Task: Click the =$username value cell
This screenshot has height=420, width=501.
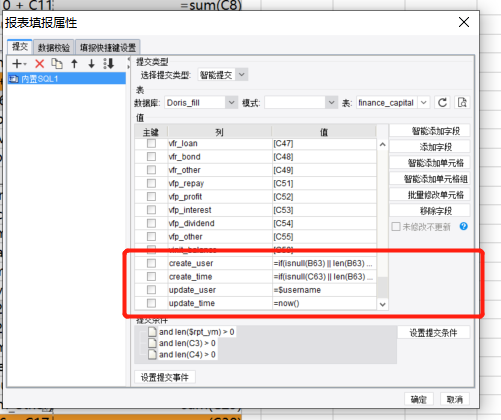Action: coord(324,290)
